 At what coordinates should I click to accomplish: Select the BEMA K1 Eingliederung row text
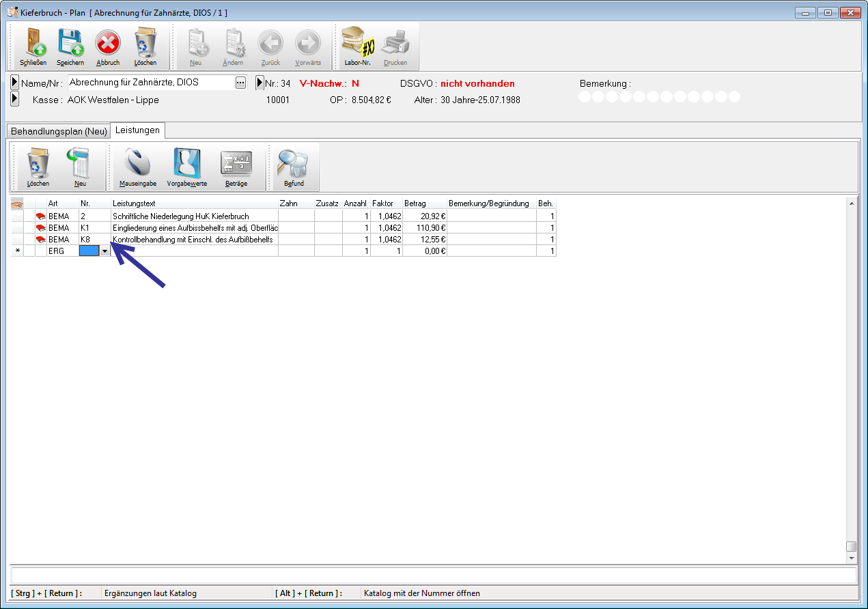[x=195, y=227]
